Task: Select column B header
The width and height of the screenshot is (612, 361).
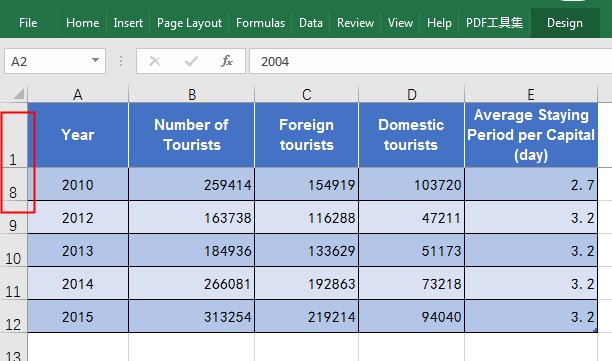Action: point(192,94)
